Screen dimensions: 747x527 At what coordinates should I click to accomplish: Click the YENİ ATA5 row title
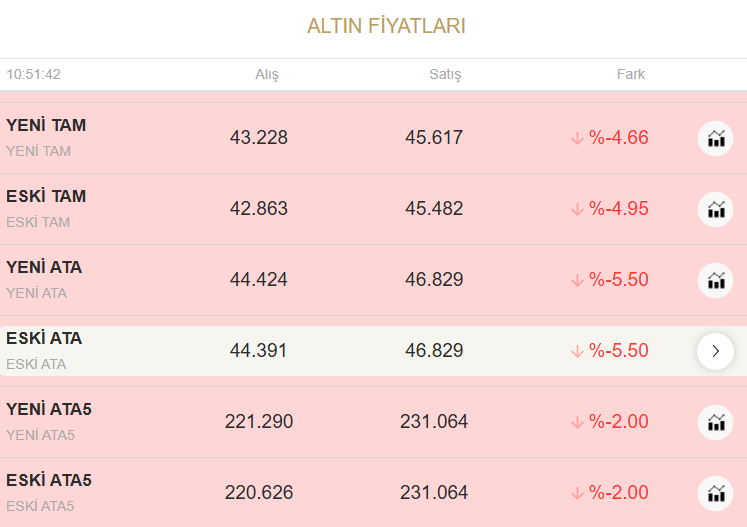point(49,410)
